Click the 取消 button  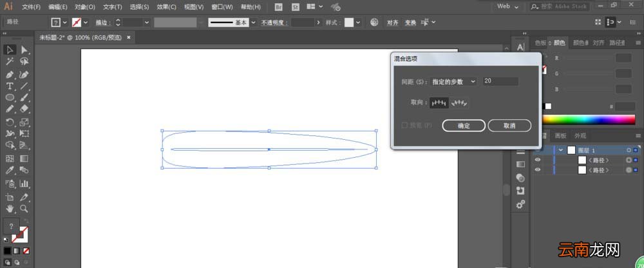coord(509,126)
